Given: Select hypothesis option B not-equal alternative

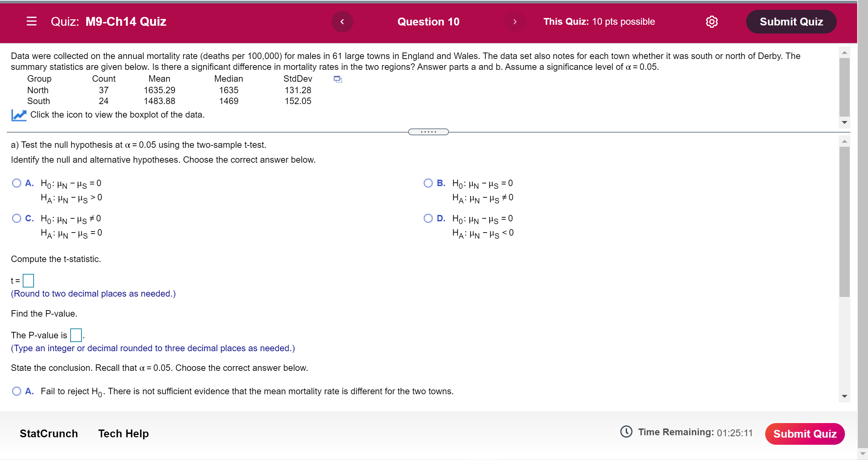Looking at the screenshot, I should coord(428,183).
